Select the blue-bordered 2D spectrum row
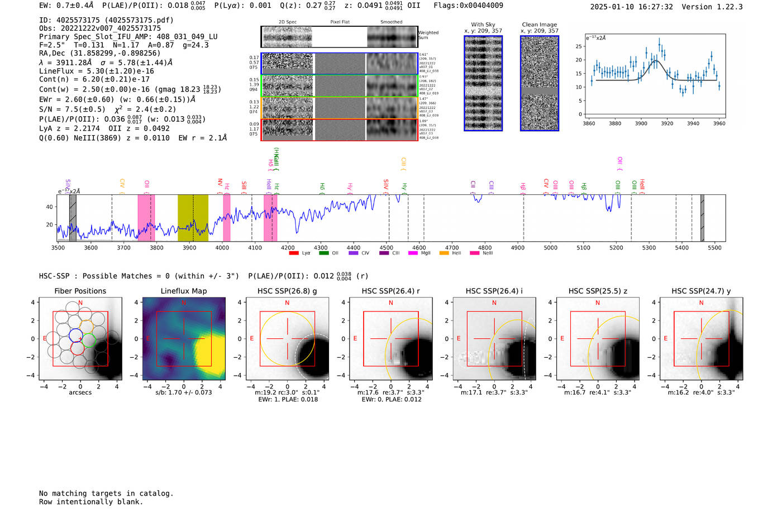The width and height of the screenshot is (782, 532). 340,64
